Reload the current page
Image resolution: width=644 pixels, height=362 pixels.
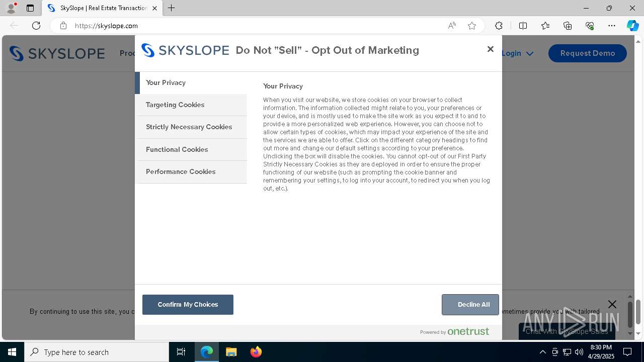tap(36, 26)
